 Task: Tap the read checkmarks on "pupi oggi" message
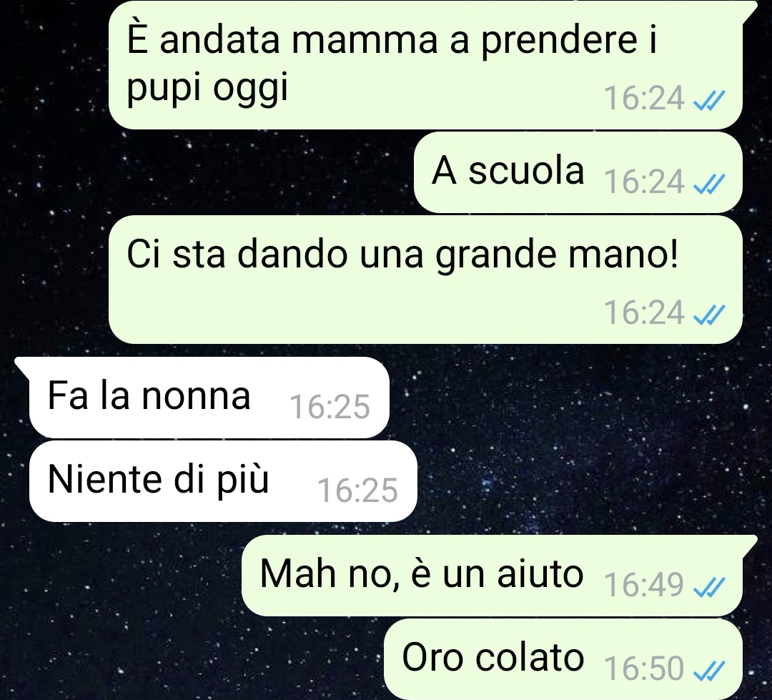pyautogui.click(x=708, y=101)
